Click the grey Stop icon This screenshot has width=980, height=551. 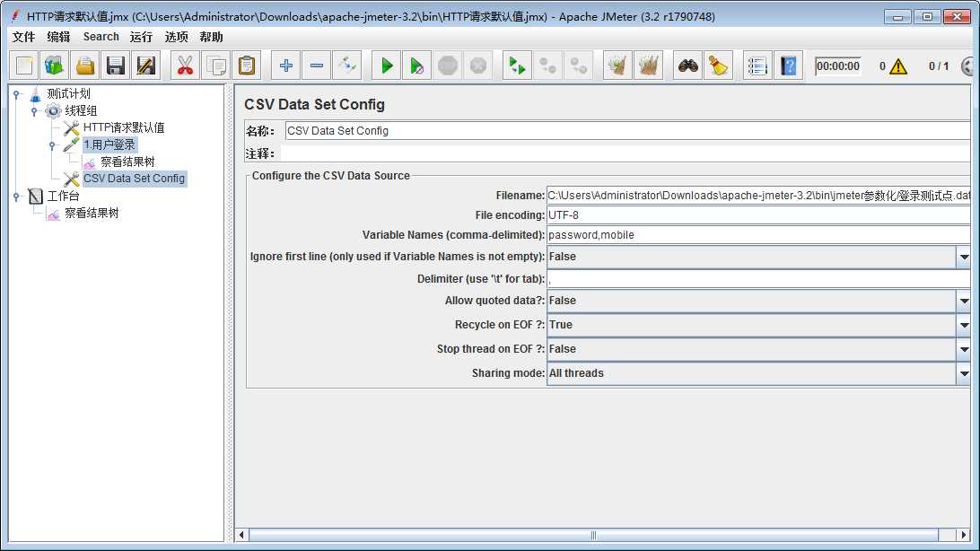coord(448,66)
